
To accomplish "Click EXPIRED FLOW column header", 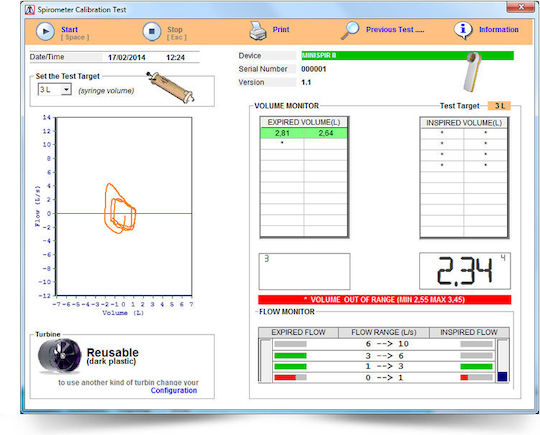I will [x=298, y=332].
